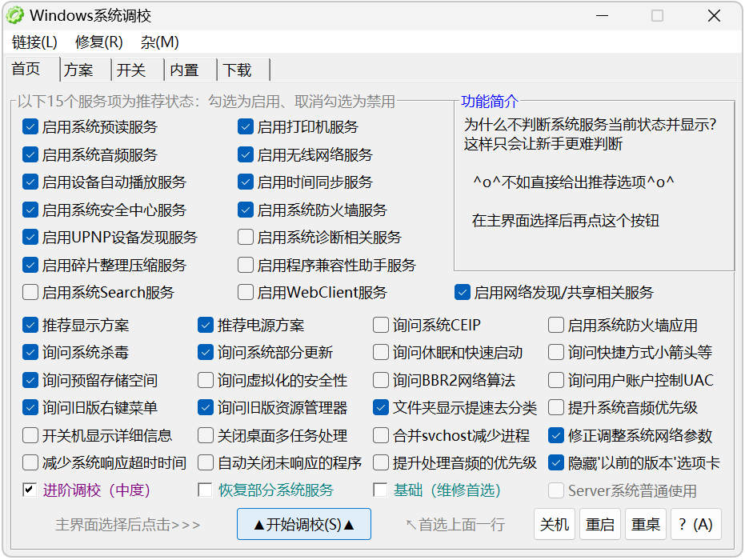This screenshot has width=745, height=560.
Task: Uncheck 文件夹显示提速去分类
Action: coord(381,407)
